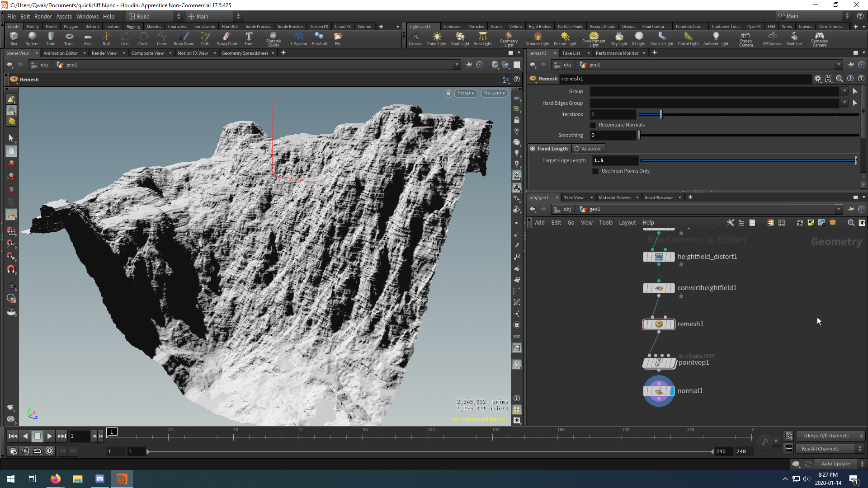Check Use Input Points Only

596,171
